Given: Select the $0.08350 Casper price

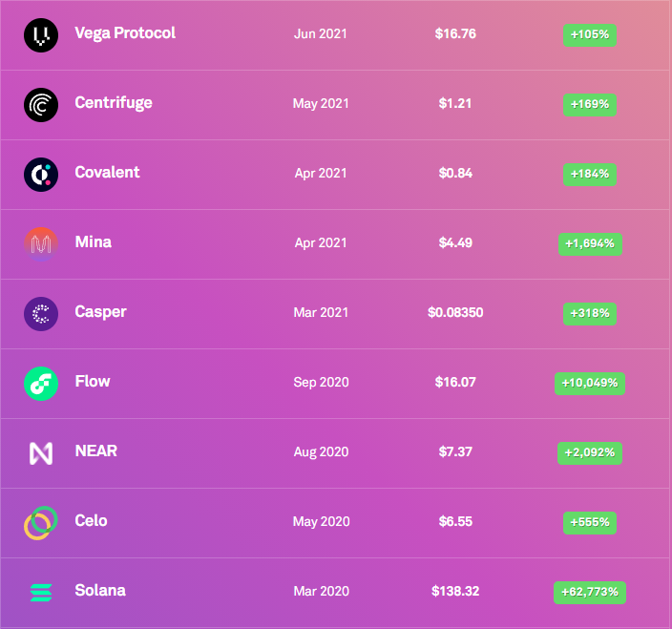Looking at the screenshot, I should coord(455,312).
